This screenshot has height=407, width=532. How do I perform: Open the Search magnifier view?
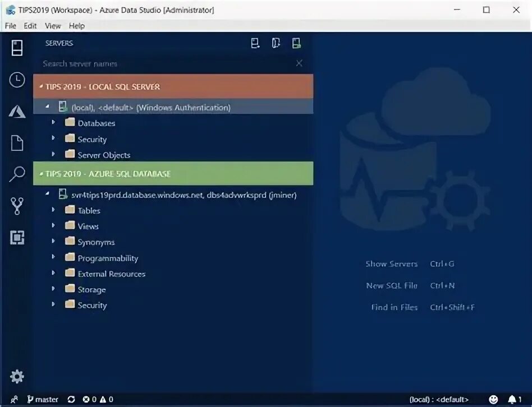coord(17,174)
